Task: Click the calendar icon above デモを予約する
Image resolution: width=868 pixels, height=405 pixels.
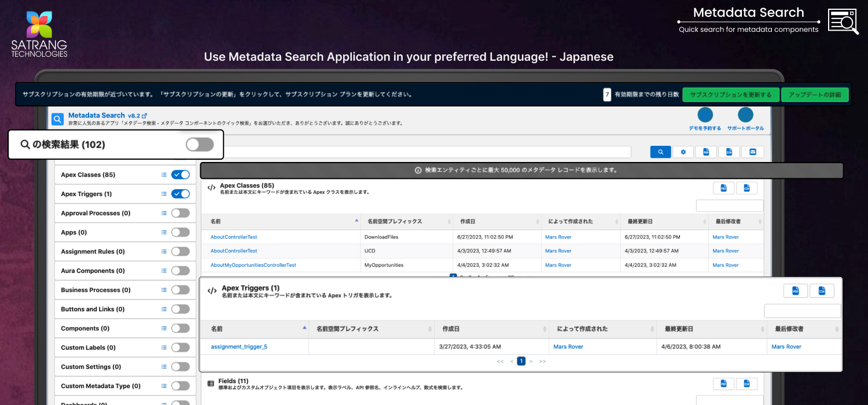Action: pyautogui.click(x=705, y=115)
